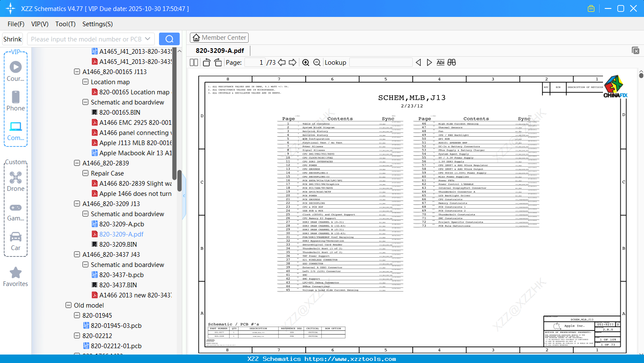Open the 820-3209.BIN file
Screen dimensions: 644x363
tap(118, 244)
